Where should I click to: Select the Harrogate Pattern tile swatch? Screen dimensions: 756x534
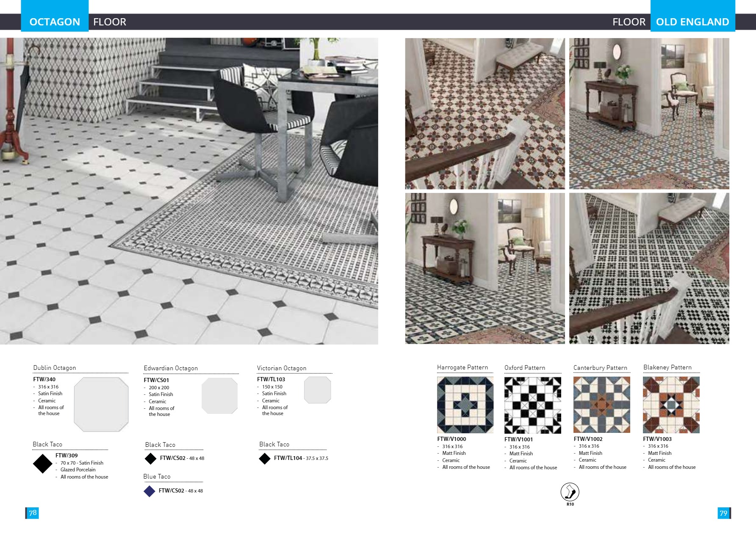click(x=465, y=405)
